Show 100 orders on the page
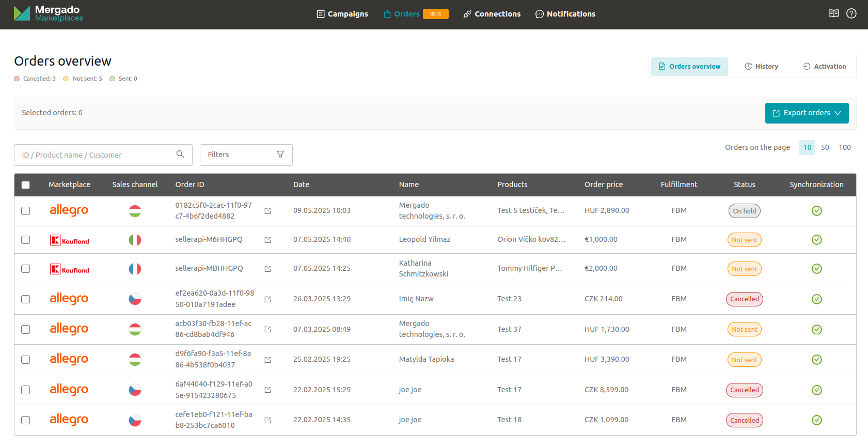 [845, 147]
